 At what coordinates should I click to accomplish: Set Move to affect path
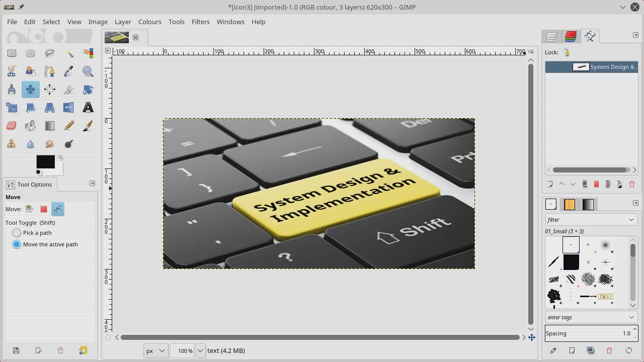pyautogui.click(x=58, y=209)
